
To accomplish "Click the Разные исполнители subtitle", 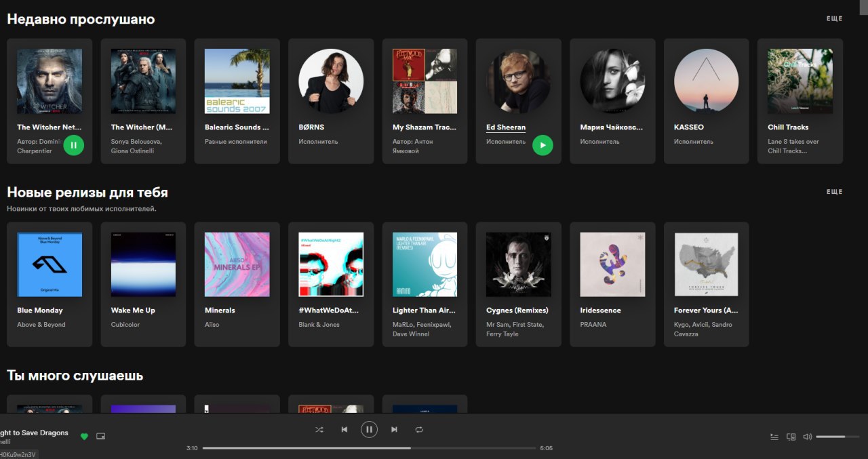I will [x=236, y=142].
